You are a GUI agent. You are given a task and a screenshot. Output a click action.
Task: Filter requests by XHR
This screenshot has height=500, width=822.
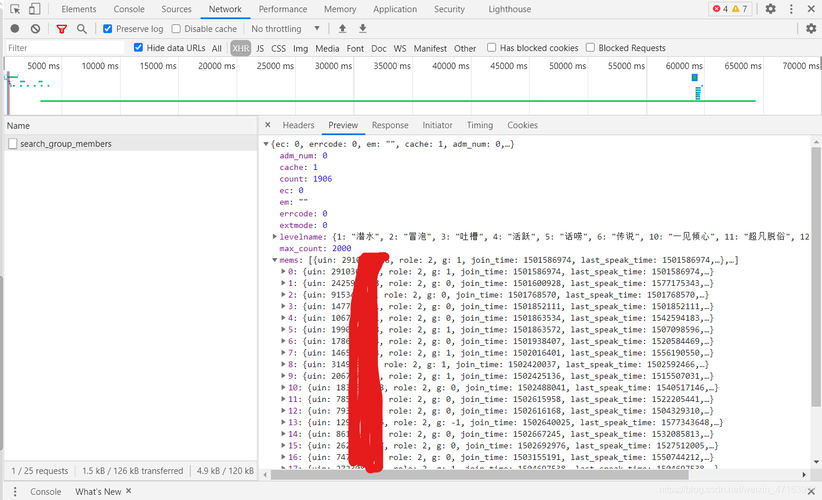tap(241, 48)
